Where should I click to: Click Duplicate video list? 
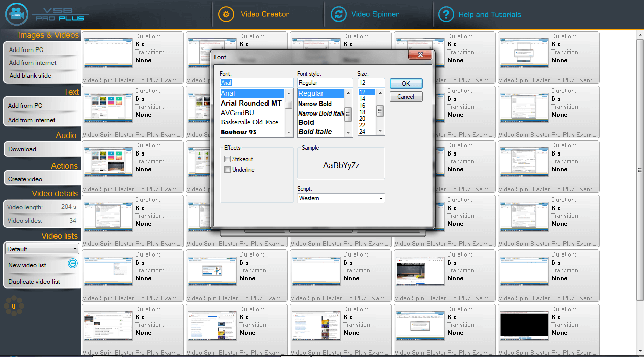point(34,282)
